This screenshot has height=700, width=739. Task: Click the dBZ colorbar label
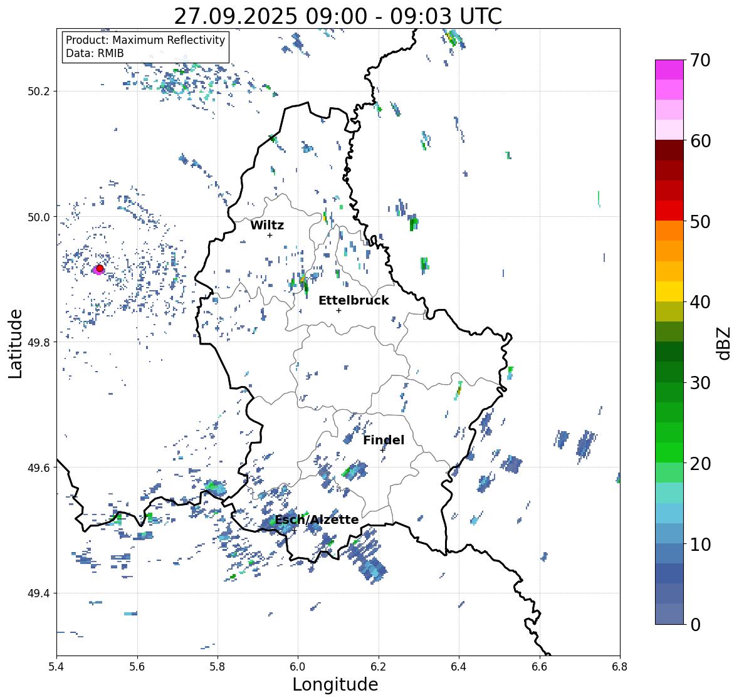[725, 343]
